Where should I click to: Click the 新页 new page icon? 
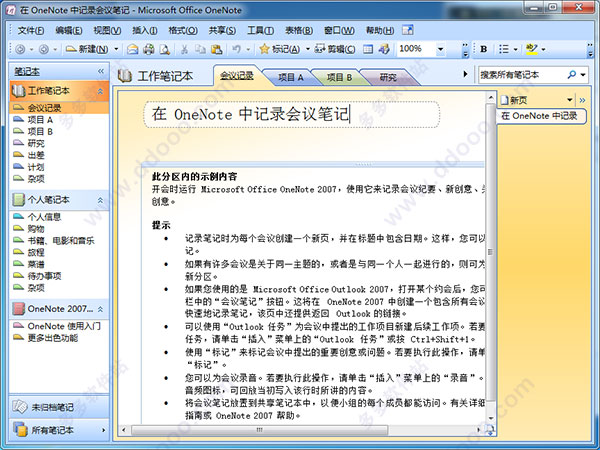pyautogui.click(x=504, y=100)
